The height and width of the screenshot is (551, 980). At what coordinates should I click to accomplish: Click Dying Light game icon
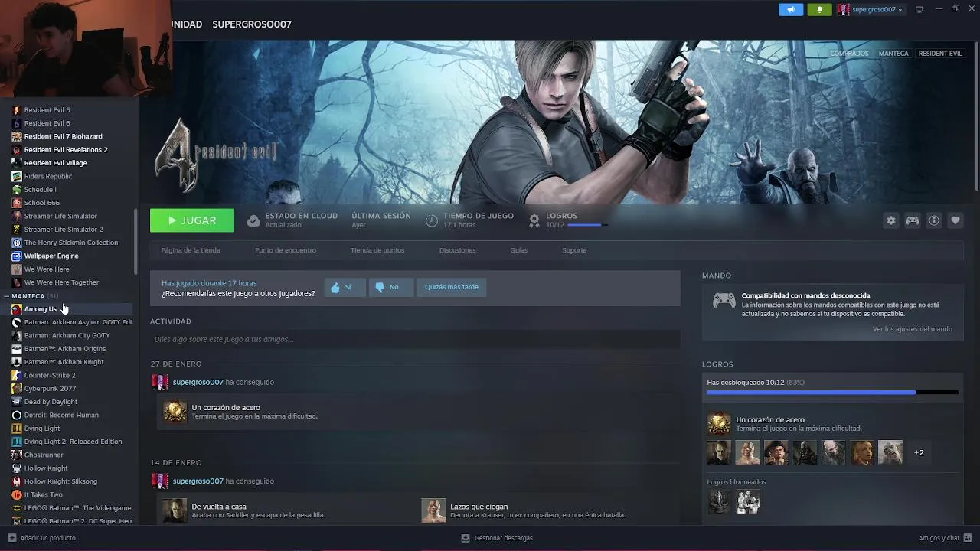coord(17,429)
